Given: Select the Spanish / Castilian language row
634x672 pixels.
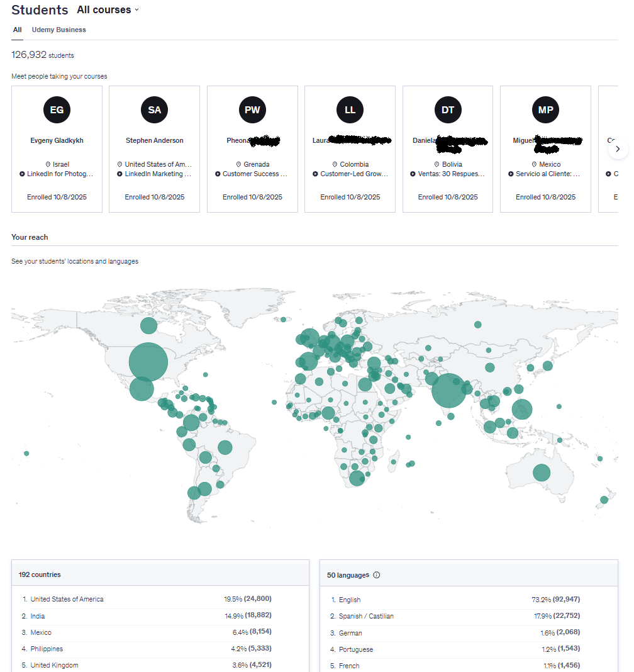Looking at the screenshot, I should click(366, 616).
